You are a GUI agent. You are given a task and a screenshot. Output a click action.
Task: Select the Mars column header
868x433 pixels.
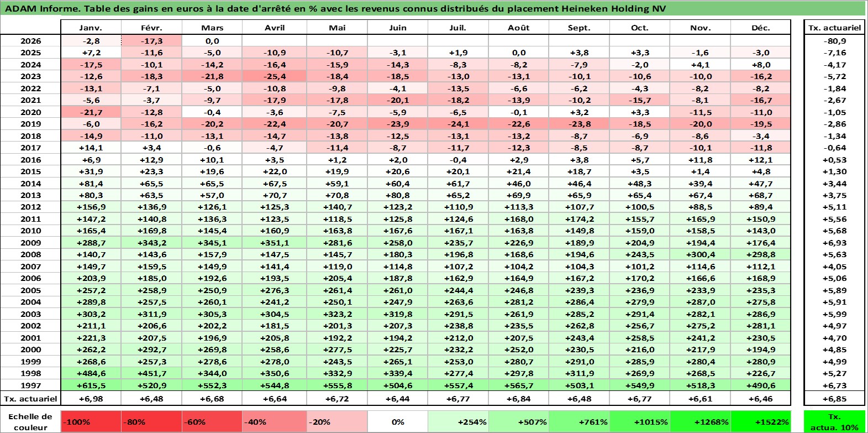tap(212, 28)
